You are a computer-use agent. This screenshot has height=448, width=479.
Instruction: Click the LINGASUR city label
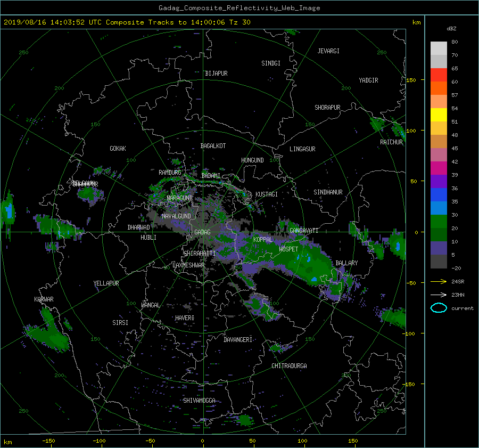tap(302, 149)
